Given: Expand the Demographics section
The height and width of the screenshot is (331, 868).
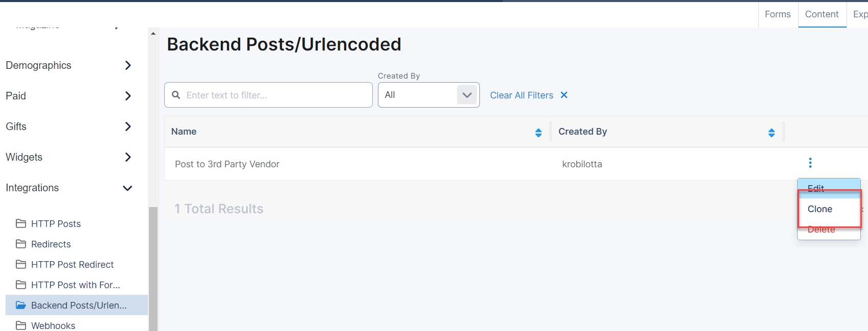Looking at the screenshot, I should point(127,65).
